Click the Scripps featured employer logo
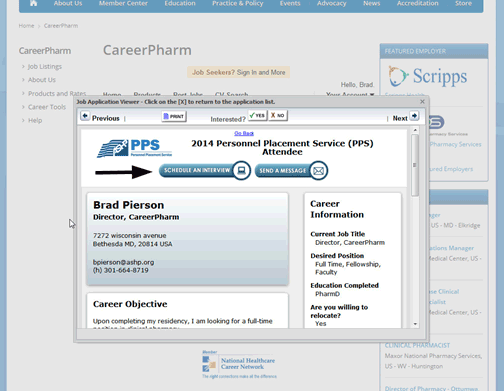This screenshot has height=391, width=504. [x=428, y=76]
